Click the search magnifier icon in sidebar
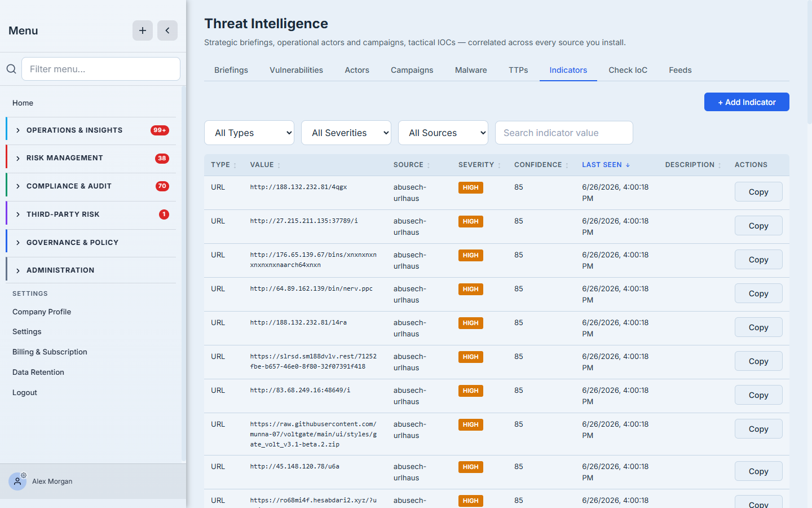The height and width of the screenshot is (508, 812). (11, 69)
